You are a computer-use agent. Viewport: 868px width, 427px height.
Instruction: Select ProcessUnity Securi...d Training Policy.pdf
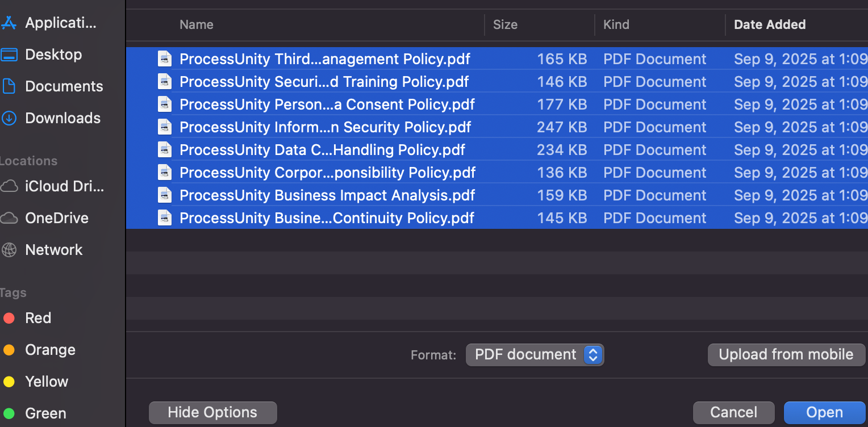324,82
